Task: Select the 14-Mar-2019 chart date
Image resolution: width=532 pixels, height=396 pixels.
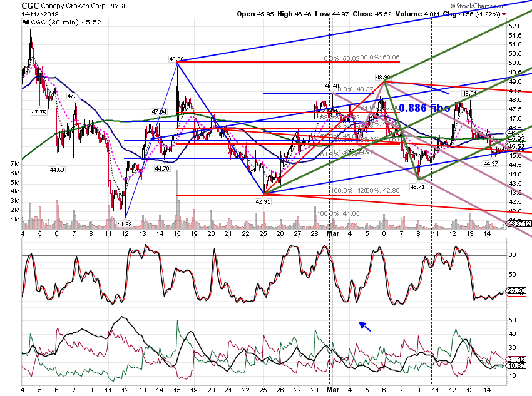Action: [40, 14]
